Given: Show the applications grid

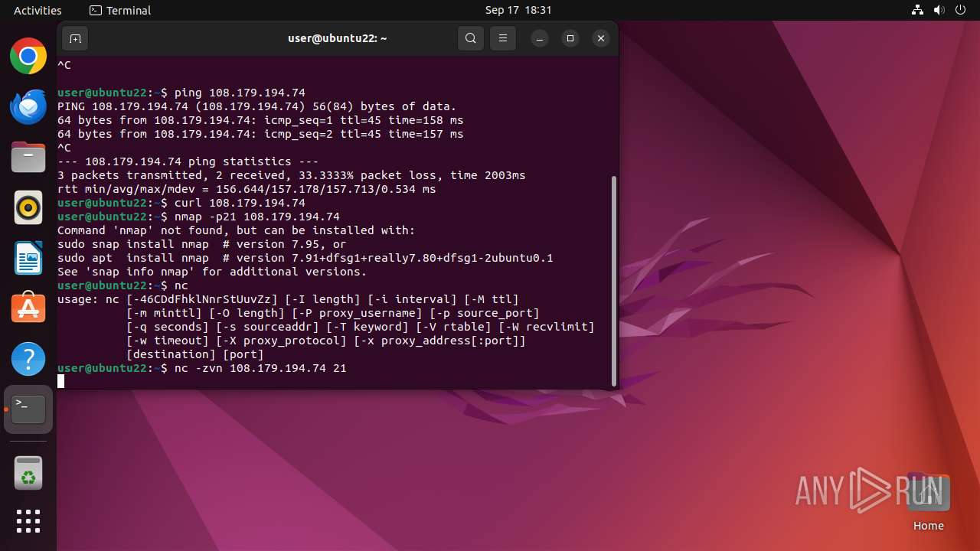Looking at the screenshot, I should click(28, 521).
